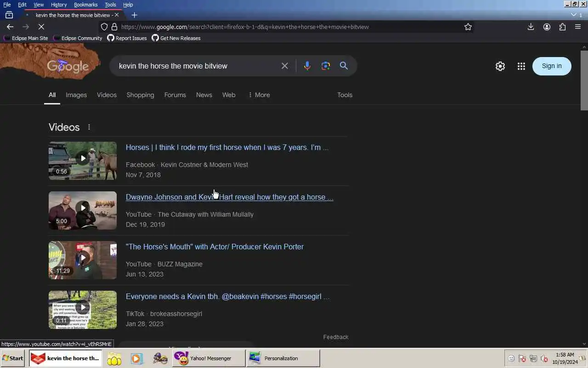This screenshot has width=588, height=368.
Task: Click the media player taskbar icon
Action: 137,358
